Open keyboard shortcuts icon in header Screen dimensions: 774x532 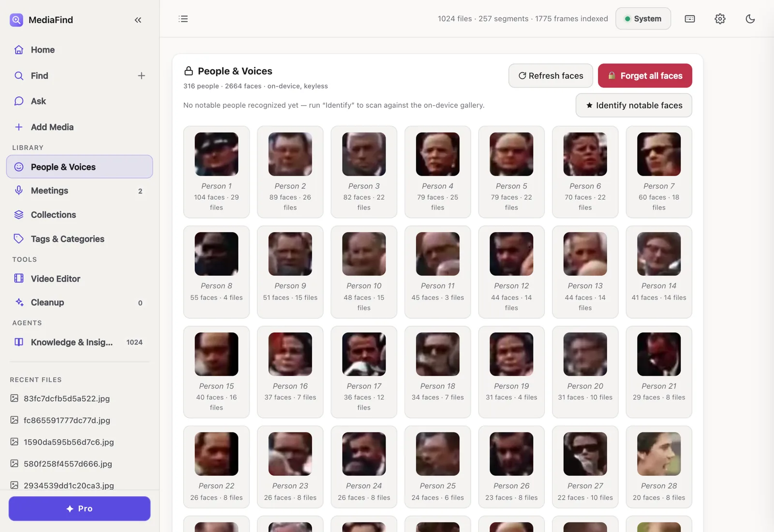pos(690,19)
